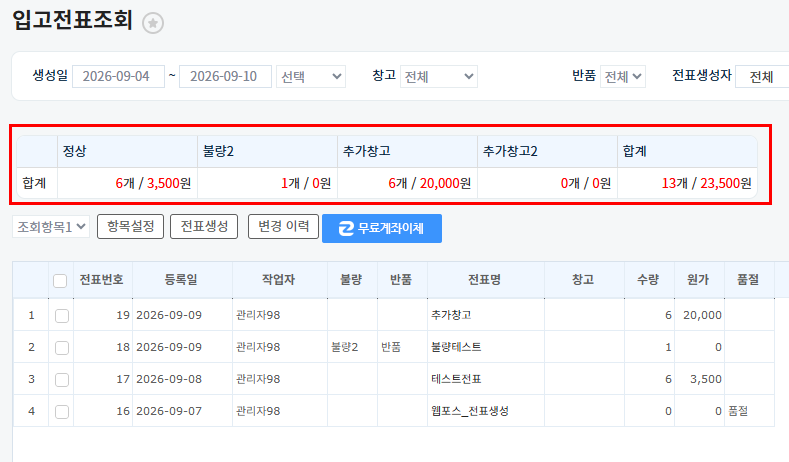Toggle the checkbox for the 테스트전표 row
789x462 pixels.
click(x=62, y=379)
